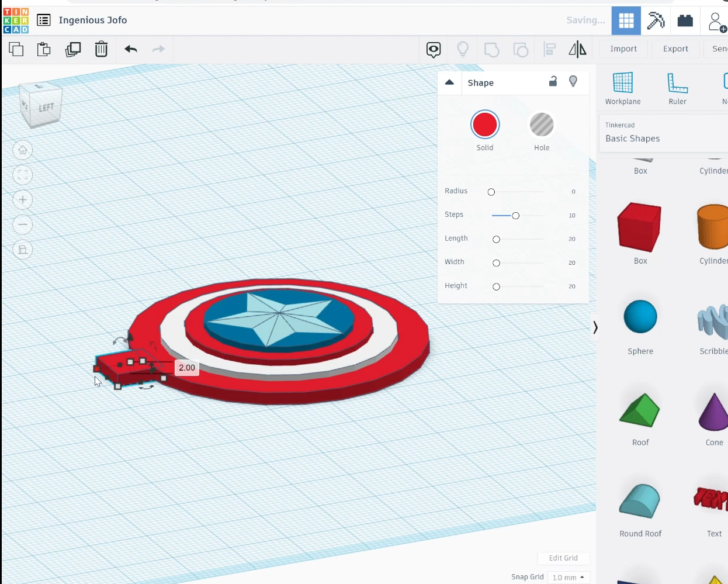Image resolution: width=728 pixels, height=584 pixels.
Task: Select the Ruler tool
Action: pyautogui.click(x=677, y=88)
